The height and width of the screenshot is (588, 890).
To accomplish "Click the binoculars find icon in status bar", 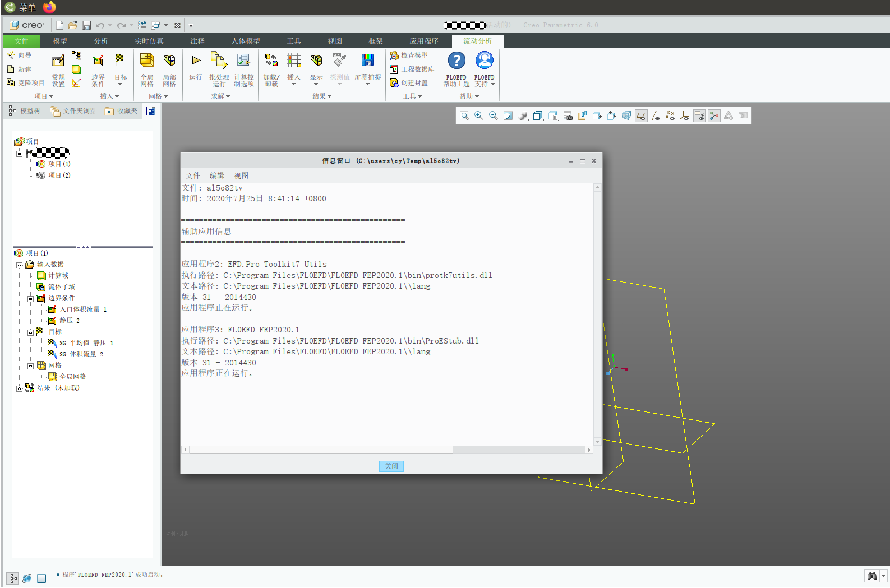I will click(x=871, y=576).
